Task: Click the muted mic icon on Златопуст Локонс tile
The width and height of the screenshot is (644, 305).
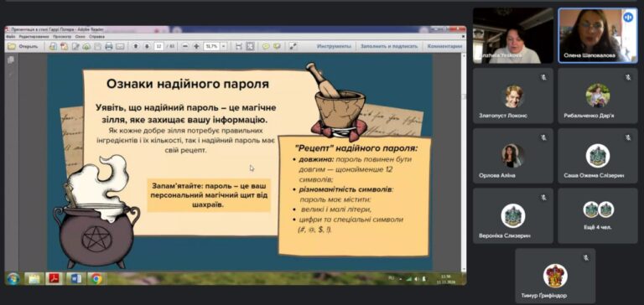Action: 543,77
